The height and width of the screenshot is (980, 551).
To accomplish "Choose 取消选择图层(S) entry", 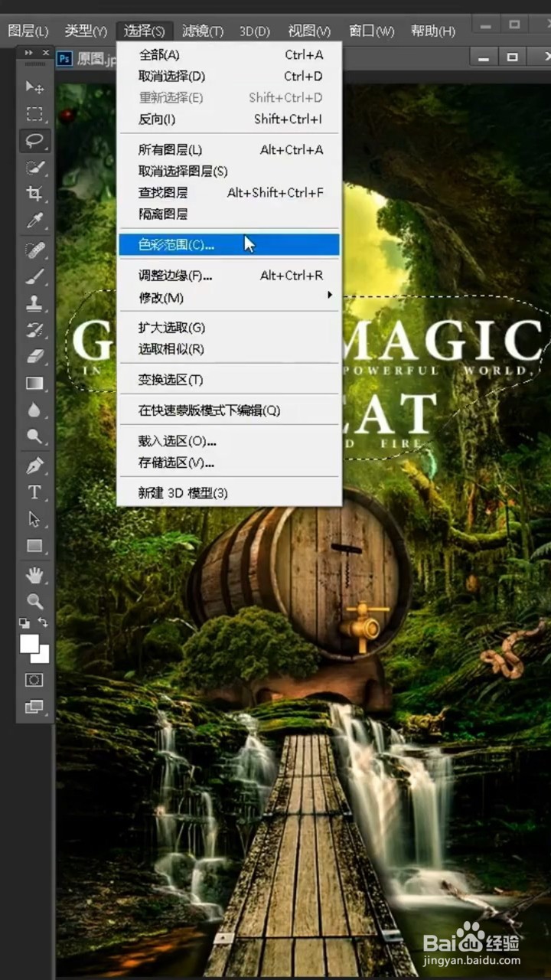I will pos(229,171).
